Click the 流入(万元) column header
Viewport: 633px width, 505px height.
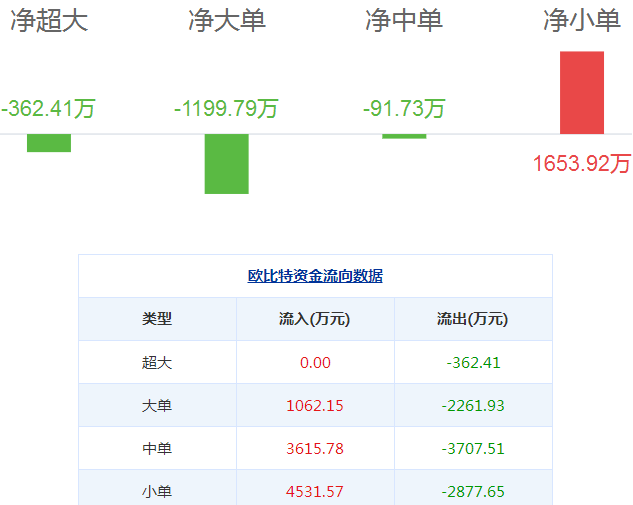pos(315,319)
